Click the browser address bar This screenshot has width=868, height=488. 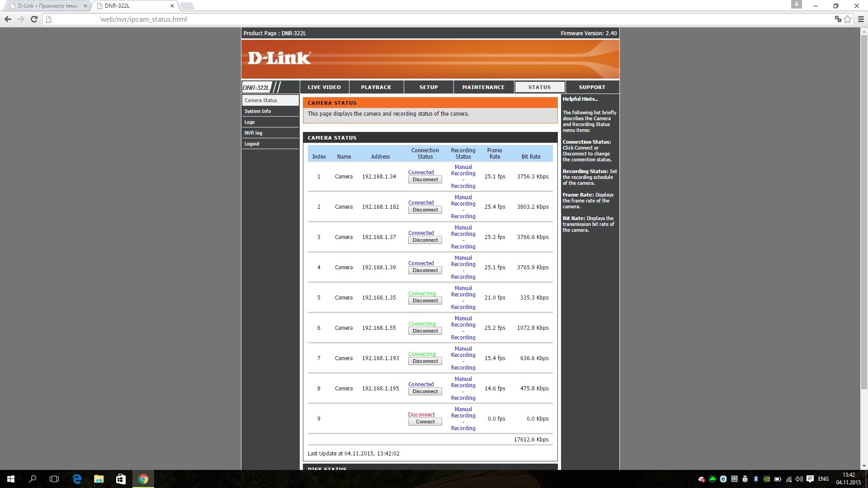pos(407,19)
